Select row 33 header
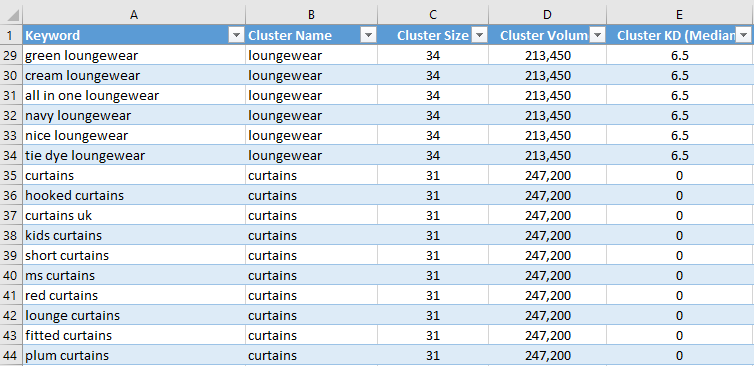The image size is (754, 366). point(11,136)
